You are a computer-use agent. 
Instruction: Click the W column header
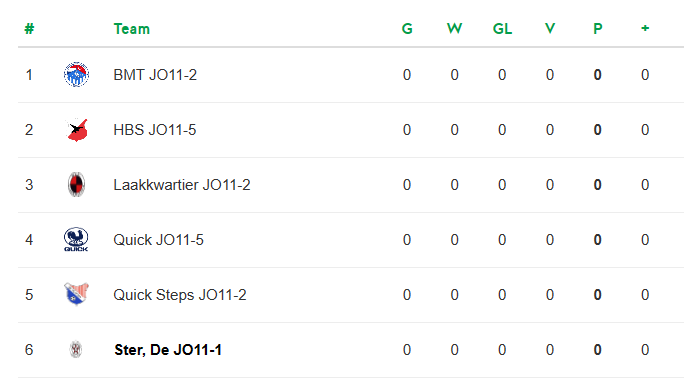point(455,29)
